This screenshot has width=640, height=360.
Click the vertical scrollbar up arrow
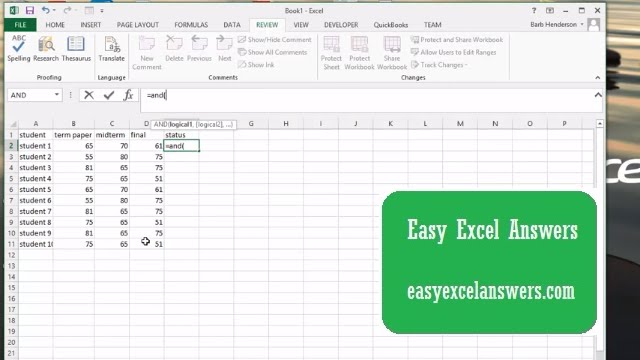pos(600,123)
